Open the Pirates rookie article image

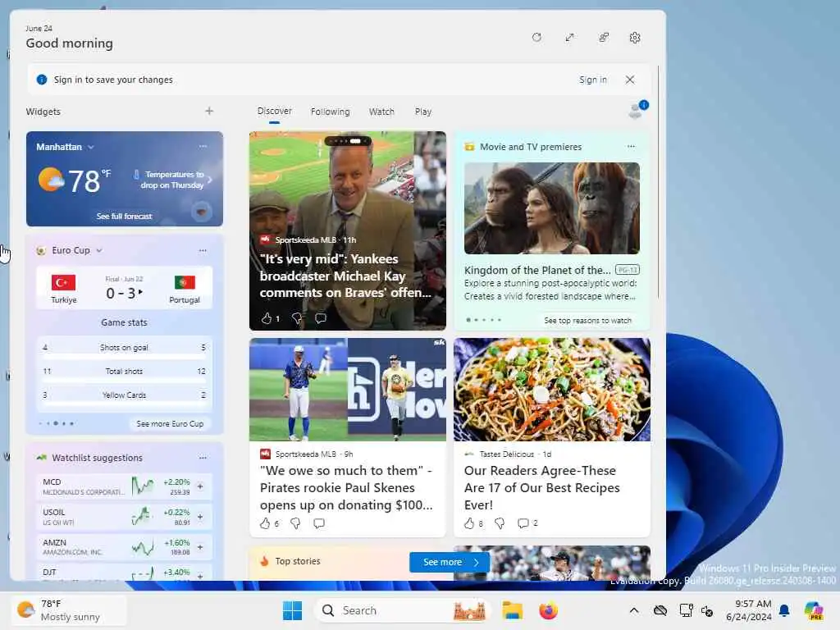click(x=347, y=390)
